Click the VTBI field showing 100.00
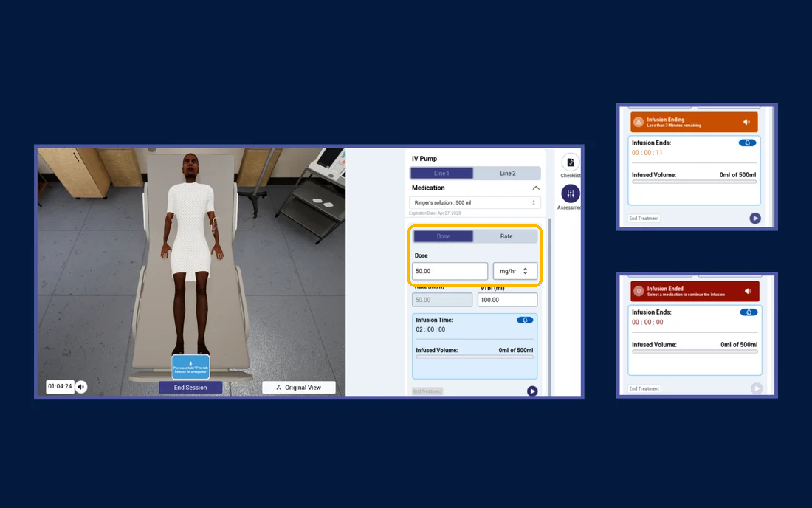 point(508,300)
